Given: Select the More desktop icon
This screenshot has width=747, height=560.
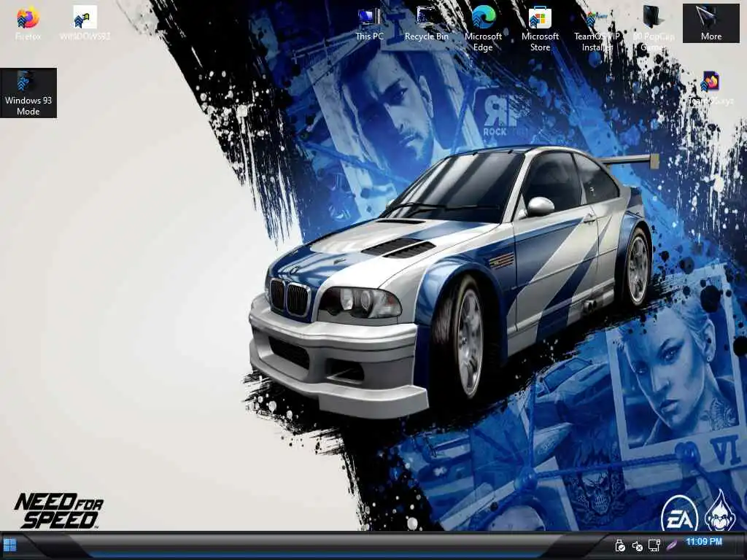Looking at the screenshot, I should click(x=711, y=23).
